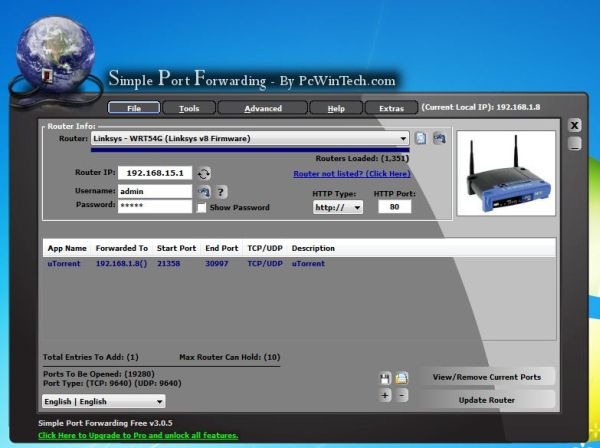
Task: Open the Tools menu
Action: coord(189,108)
